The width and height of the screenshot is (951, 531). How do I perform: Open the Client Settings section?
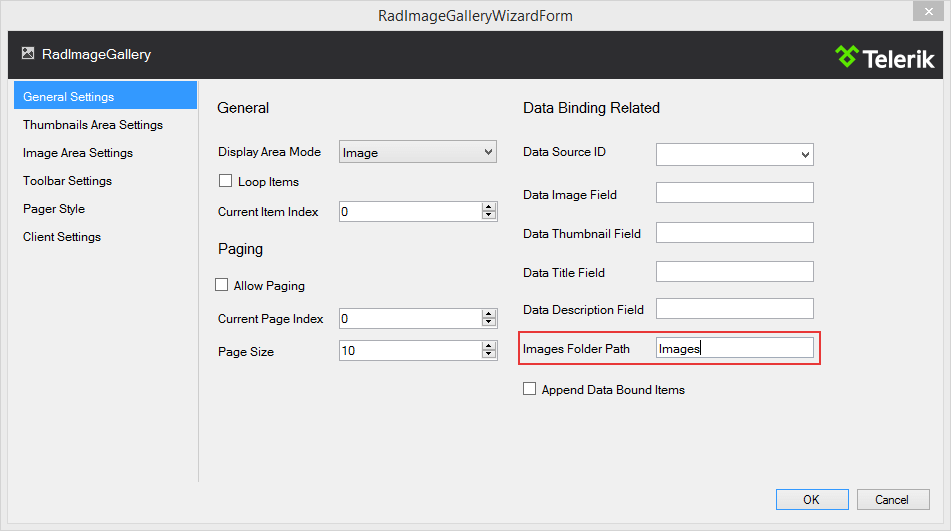point(62,237)
